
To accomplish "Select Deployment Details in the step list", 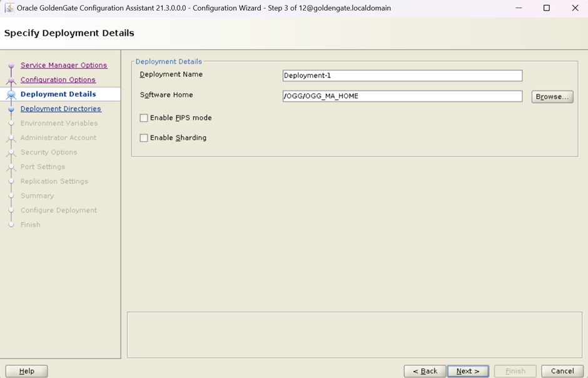I will (58, 94).
